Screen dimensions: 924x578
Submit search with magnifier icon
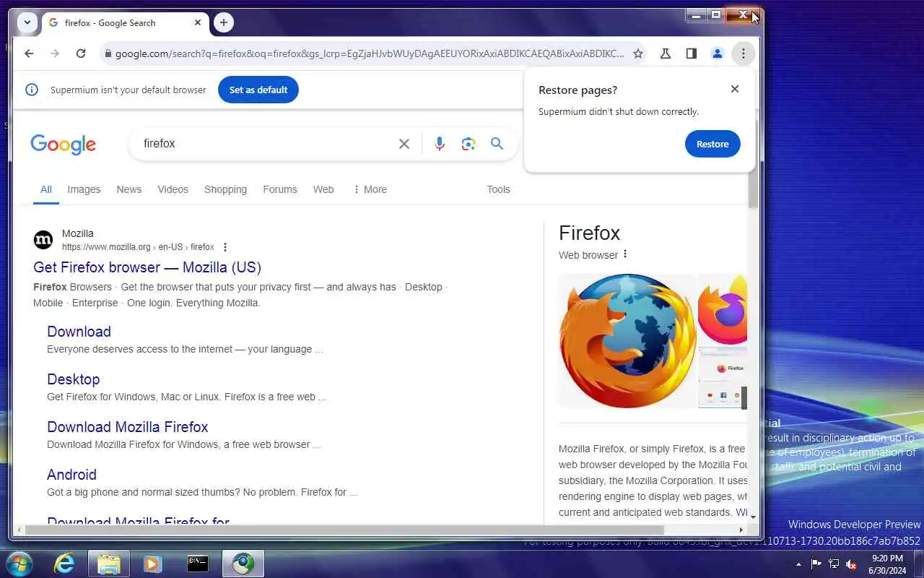click(x=497, y=144)
